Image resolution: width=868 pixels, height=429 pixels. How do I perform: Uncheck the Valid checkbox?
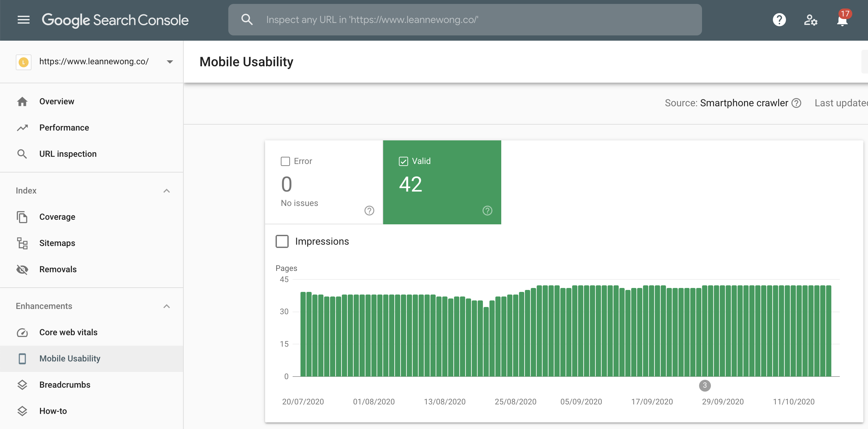[x=403, y=161]
